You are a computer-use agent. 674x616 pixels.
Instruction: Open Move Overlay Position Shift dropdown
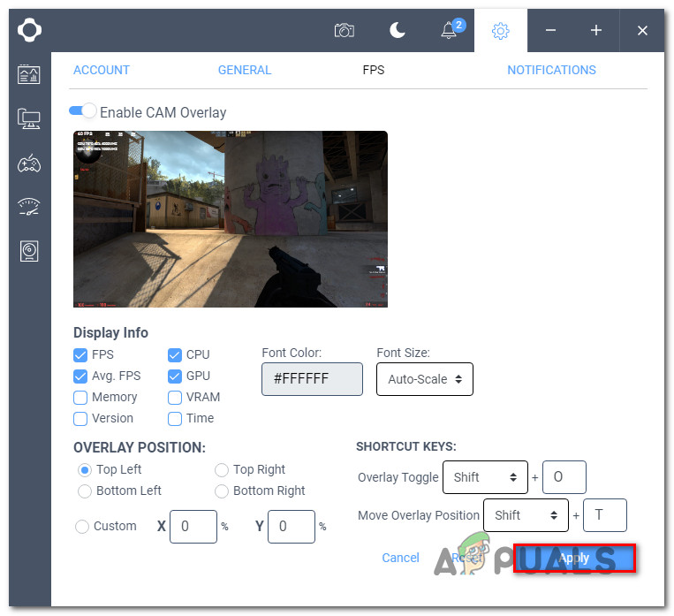[x=526, y=515]
